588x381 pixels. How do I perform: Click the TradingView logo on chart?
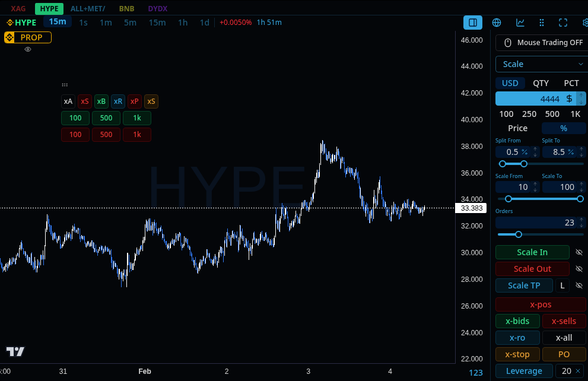(15, 351)
